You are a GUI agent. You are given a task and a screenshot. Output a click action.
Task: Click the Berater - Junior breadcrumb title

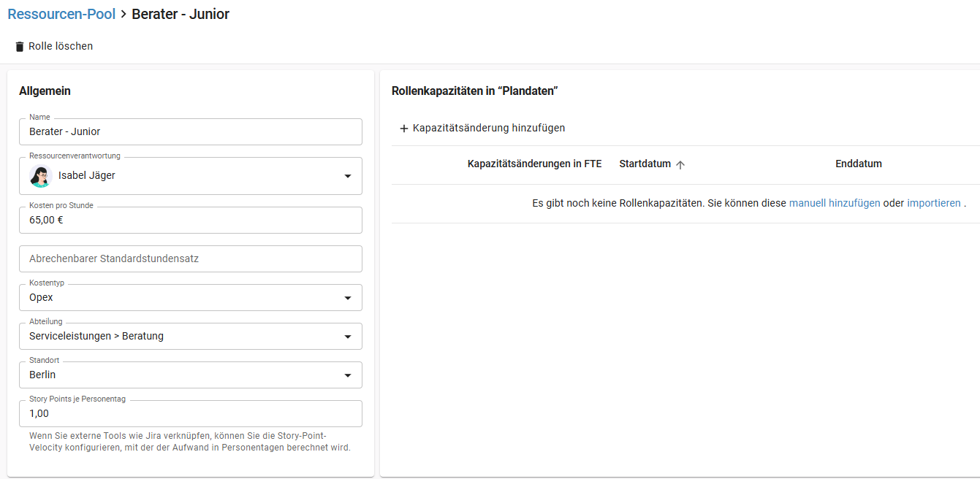click(x=181, y=14)
